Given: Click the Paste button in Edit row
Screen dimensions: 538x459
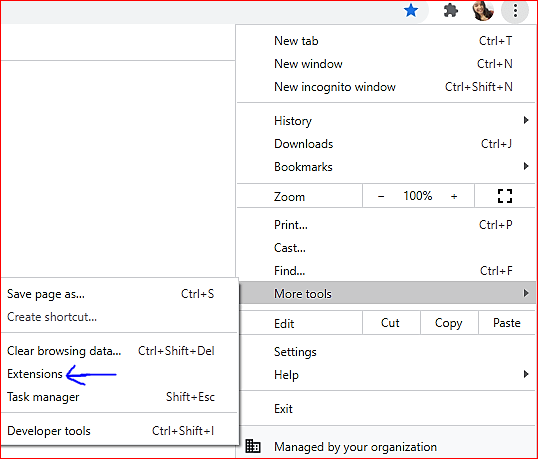Looking at the screenshot, I should 507,323.
